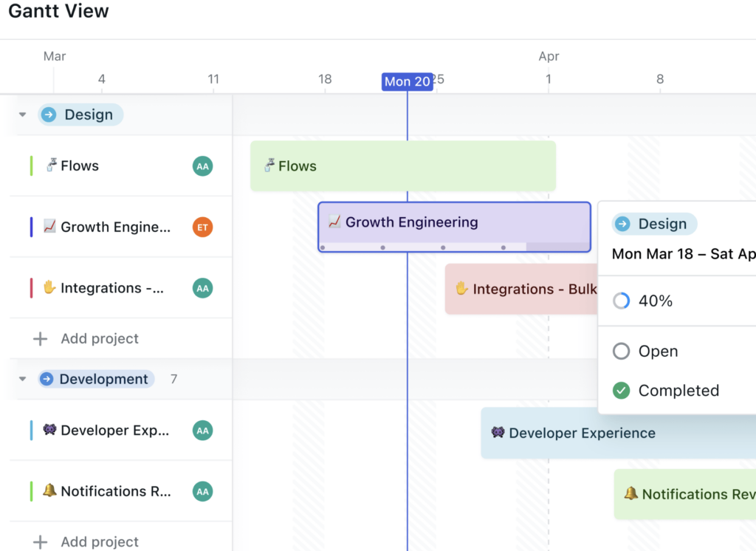756x551 pixels.
Task: Collapse the Development group
Action: coord(21,379)
